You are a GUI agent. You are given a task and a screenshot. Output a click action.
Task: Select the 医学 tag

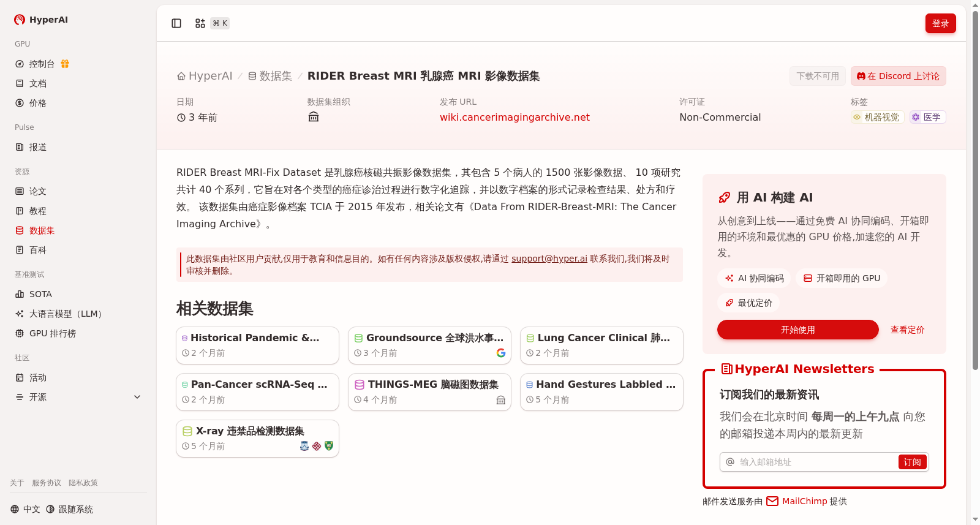point(927,117)
